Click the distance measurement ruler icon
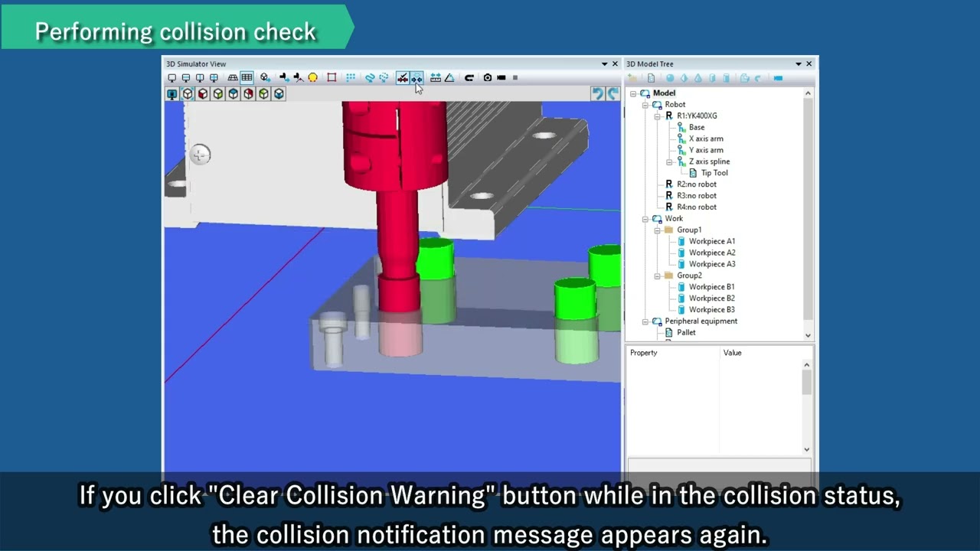980x551 pixels. tap(435, 77)
